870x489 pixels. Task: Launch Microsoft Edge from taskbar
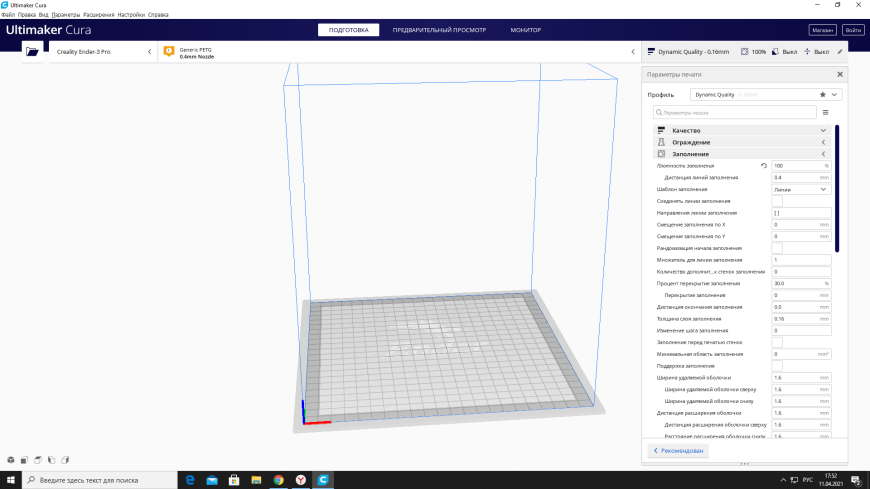[x=190, y=480]
